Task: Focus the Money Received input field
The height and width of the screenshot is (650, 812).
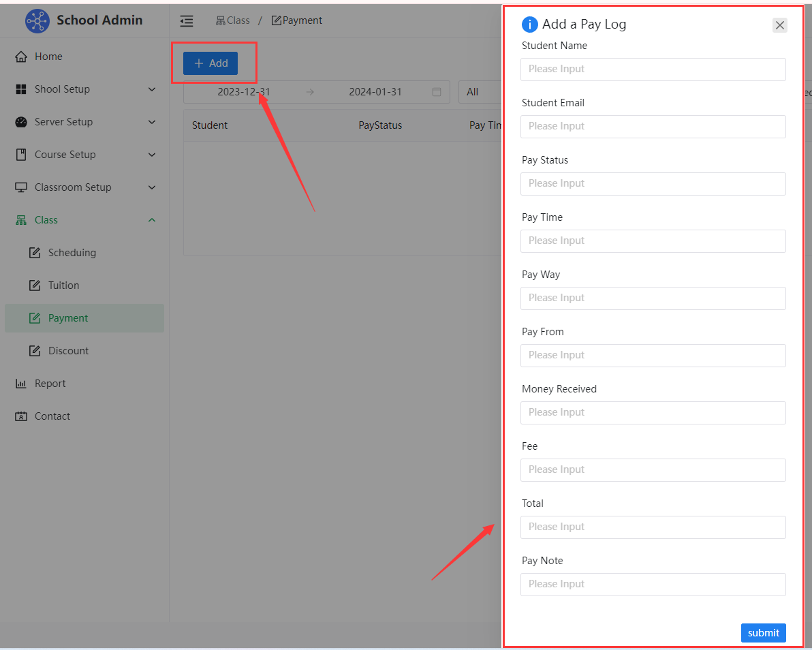Action: coord(653,412)
